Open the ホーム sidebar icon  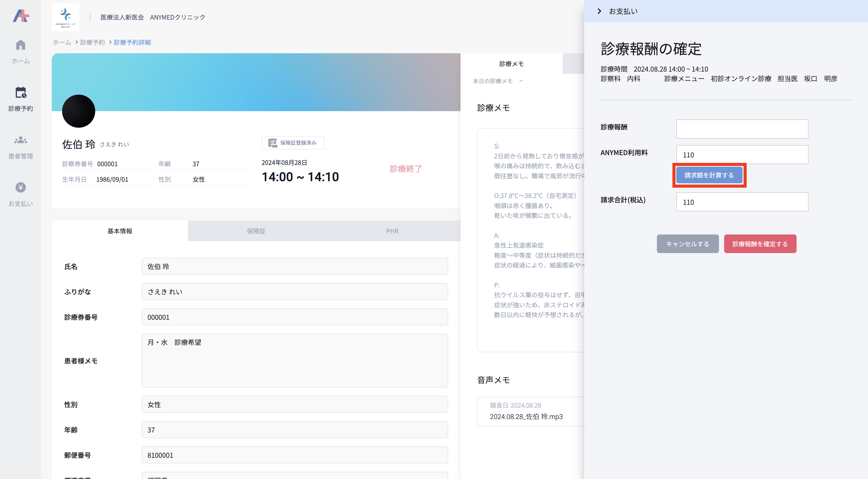[x=20, y=45]
